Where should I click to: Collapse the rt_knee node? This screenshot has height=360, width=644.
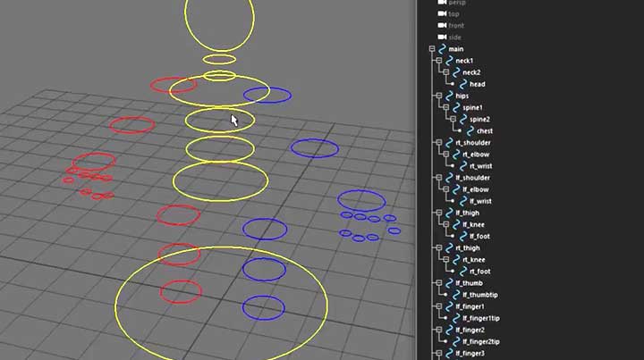pyautogui.click(x=446, y=260)
